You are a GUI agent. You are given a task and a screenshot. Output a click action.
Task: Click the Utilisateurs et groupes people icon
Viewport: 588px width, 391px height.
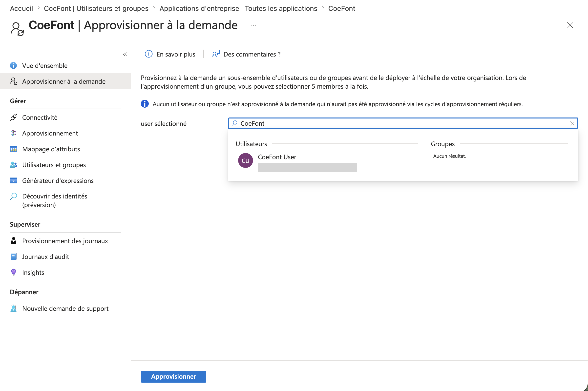click(x=14, y=165)
